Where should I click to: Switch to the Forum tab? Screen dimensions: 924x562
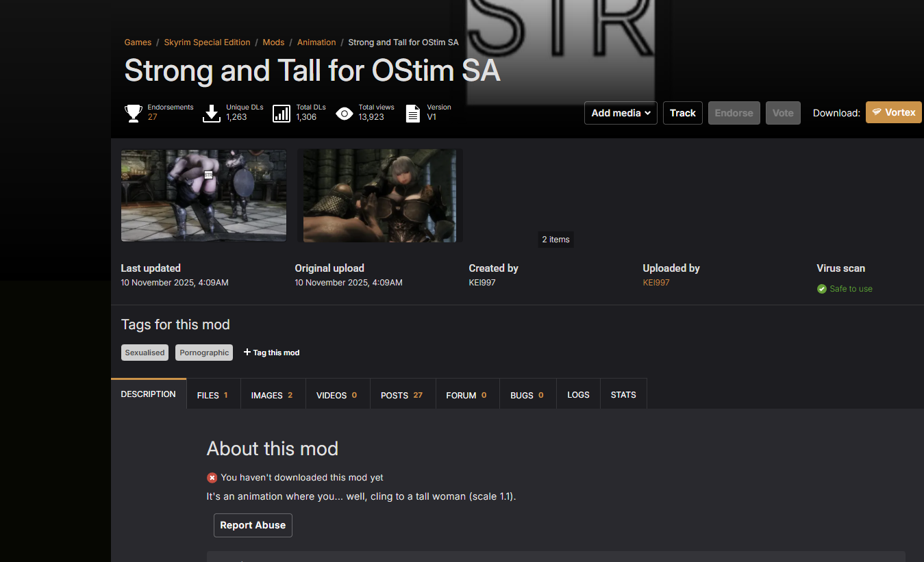[467, 395]
